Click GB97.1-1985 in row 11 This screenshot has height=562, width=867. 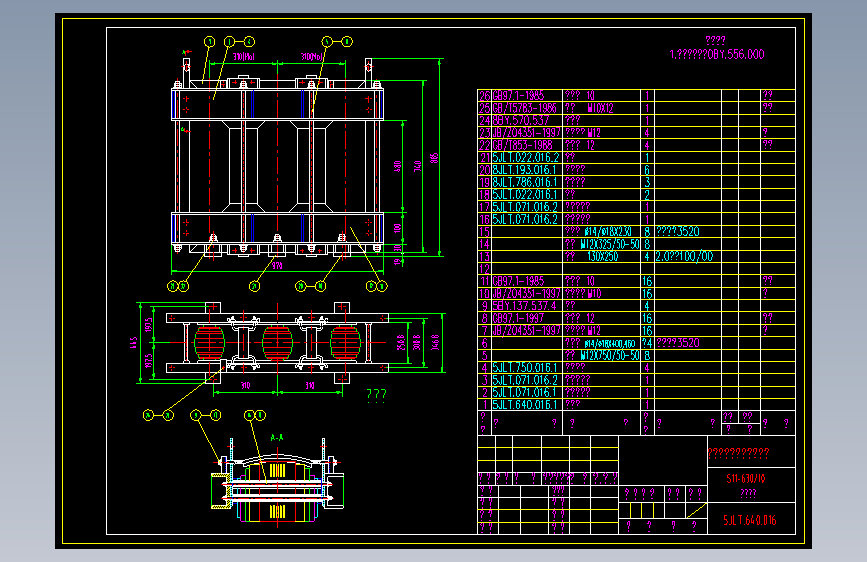tap(519, 281)
